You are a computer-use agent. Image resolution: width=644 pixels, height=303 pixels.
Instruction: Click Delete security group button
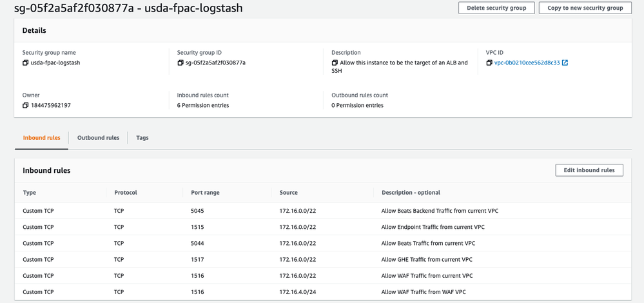[496, 8]
